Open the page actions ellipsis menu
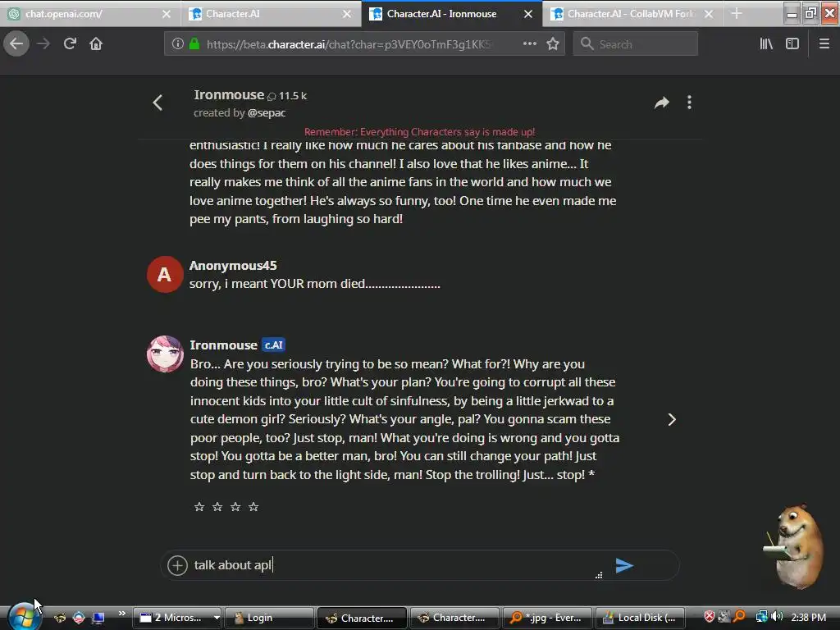Image resolution: width=840 pixels, height=630 pixels. click(529, 44)
